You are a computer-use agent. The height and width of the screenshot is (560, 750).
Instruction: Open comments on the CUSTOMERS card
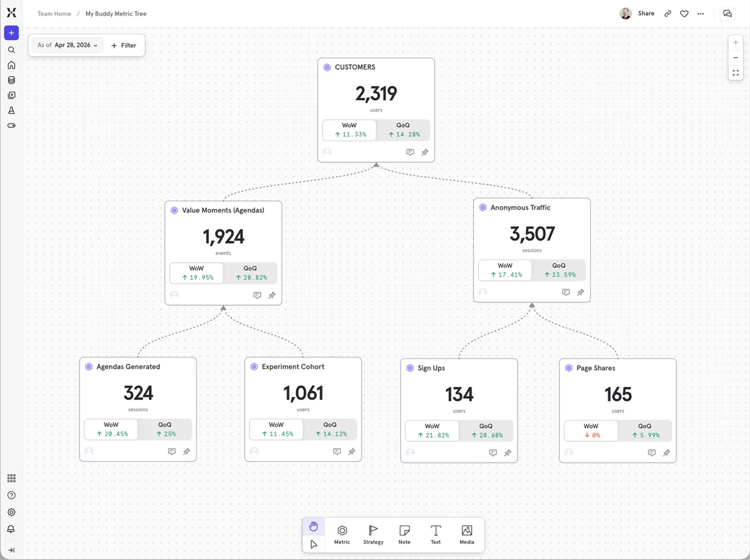[410, 152]
